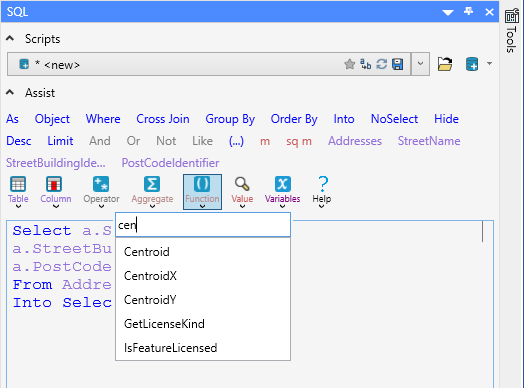Image resolution: width=524 pixels, height=388 pixels.
Task: Click the And operator link
Action: [x=100, y=141]
